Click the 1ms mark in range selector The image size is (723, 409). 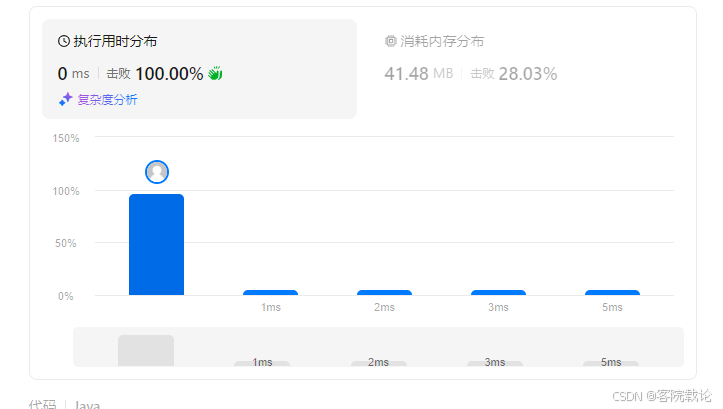pos(262,363)
